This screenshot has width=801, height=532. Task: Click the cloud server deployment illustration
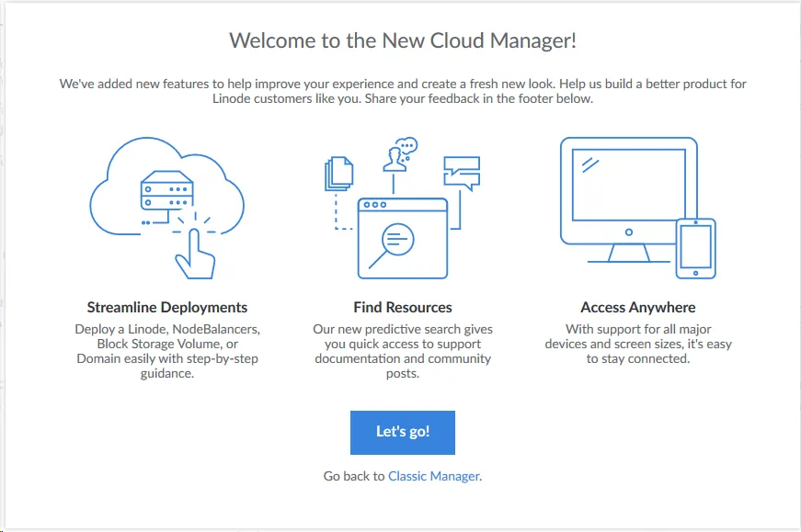(x=167, y=208)
